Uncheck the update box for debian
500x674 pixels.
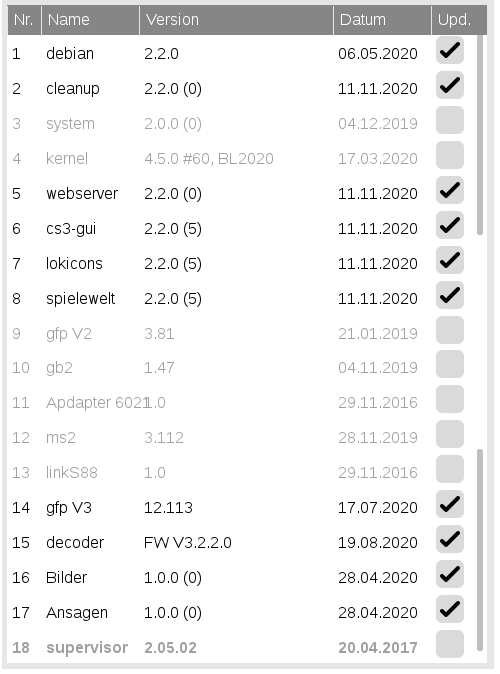[x=449, y=51]
